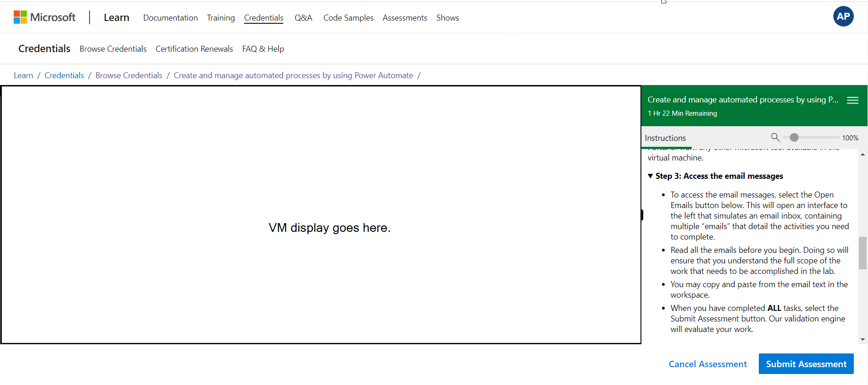Open the Learn home link
868x385 pixels.
point(116,17)
